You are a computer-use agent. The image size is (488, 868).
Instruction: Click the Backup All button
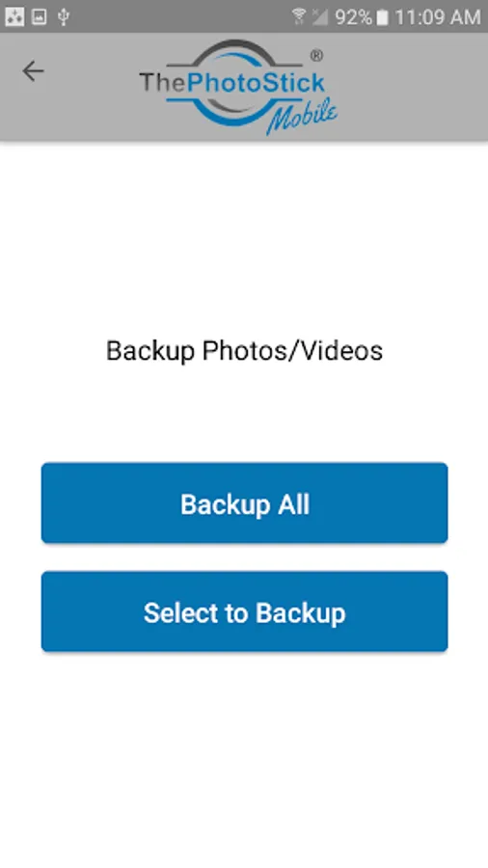[x=245, y=502]
